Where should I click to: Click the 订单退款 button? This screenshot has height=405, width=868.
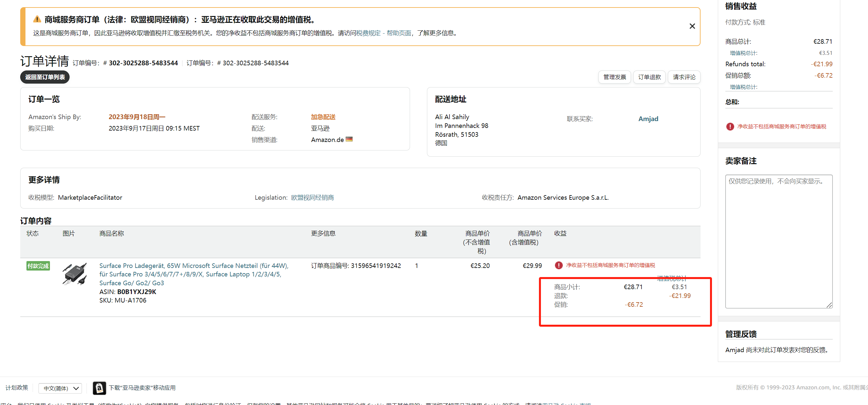(x=649, y=77)
